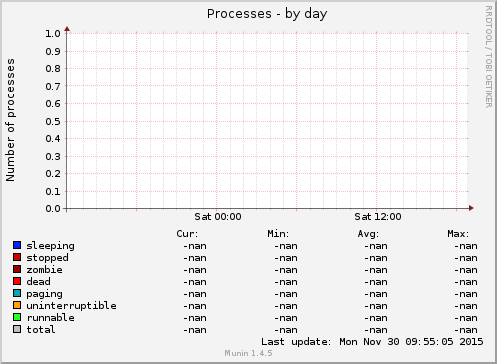Select the 'paging' legend label

pos(44,294)
